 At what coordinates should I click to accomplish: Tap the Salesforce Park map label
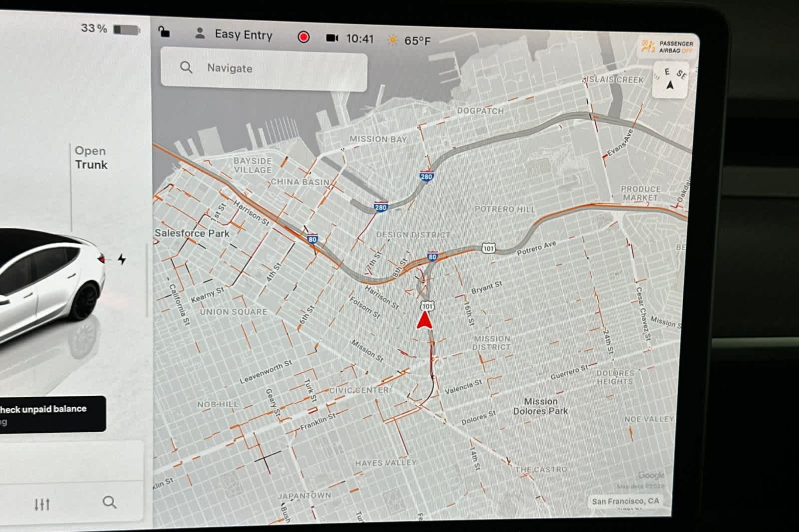coord(192,233)
